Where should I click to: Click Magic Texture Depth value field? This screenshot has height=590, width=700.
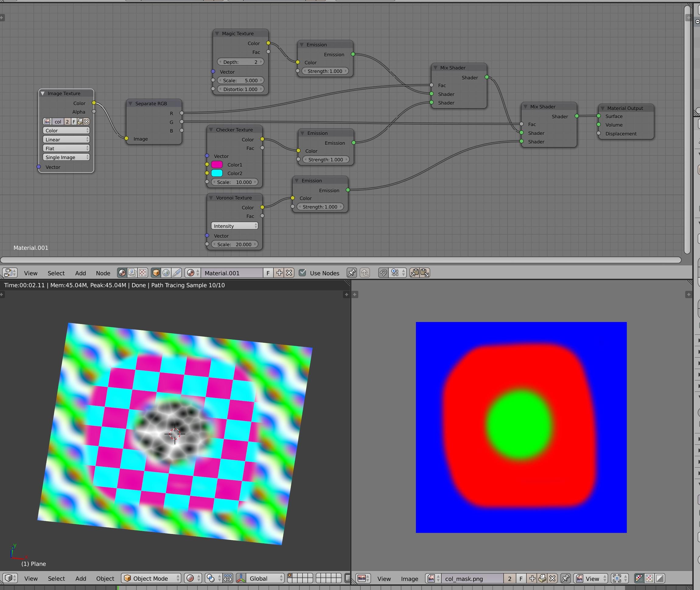240,62
